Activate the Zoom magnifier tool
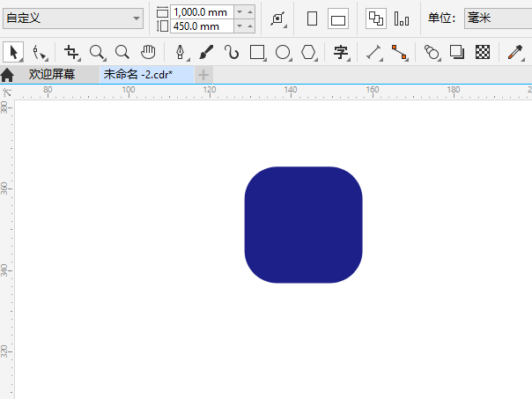The width and height of the screenshot is (532, 399). click(x=97, y=52)
